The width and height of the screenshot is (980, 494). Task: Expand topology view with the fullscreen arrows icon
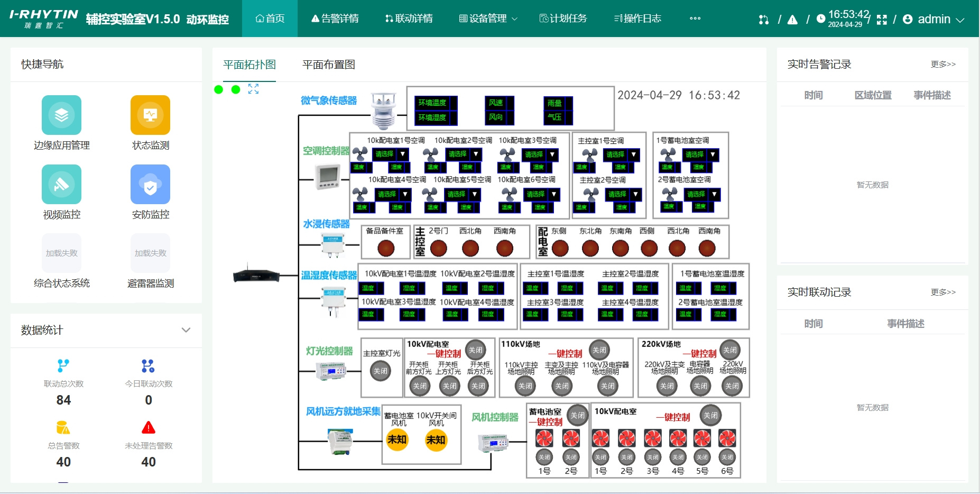click(254, 89)
